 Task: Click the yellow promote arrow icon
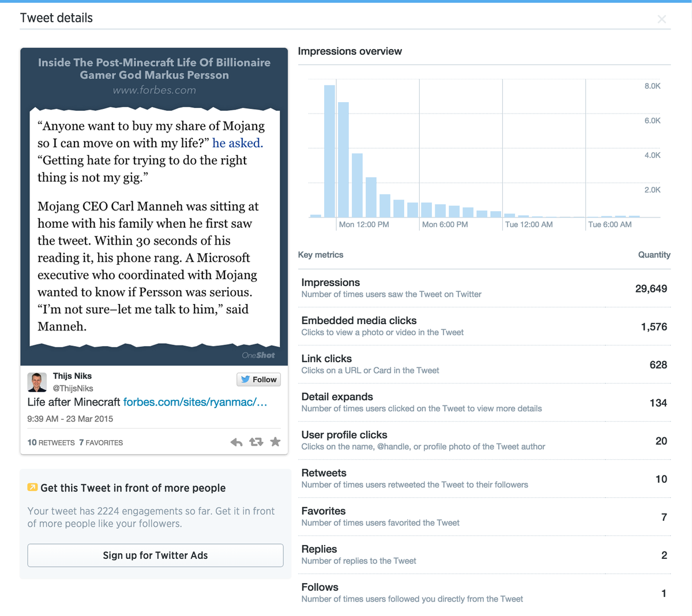(33, 487)
